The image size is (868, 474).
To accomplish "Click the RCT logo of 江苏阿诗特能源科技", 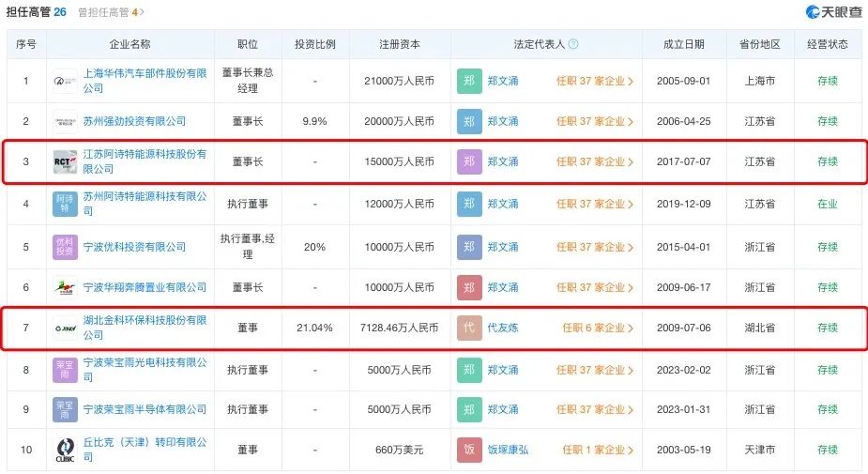I will pos(66,161).
